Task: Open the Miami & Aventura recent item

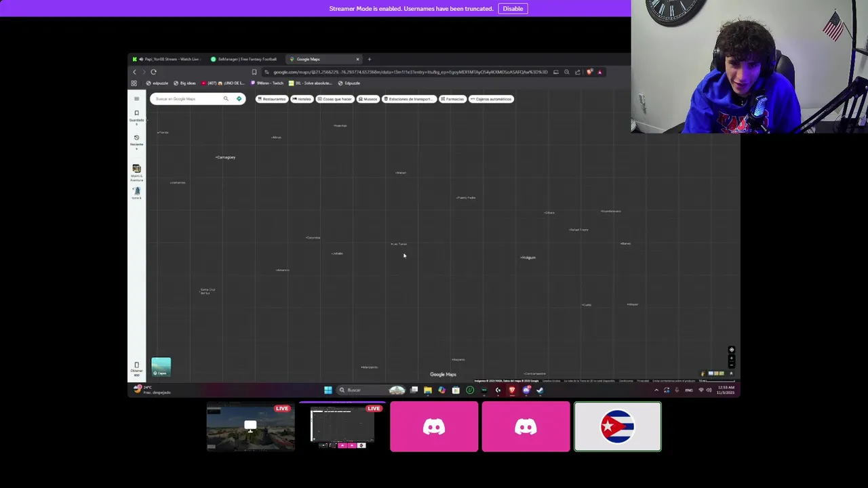Action: 136,172
